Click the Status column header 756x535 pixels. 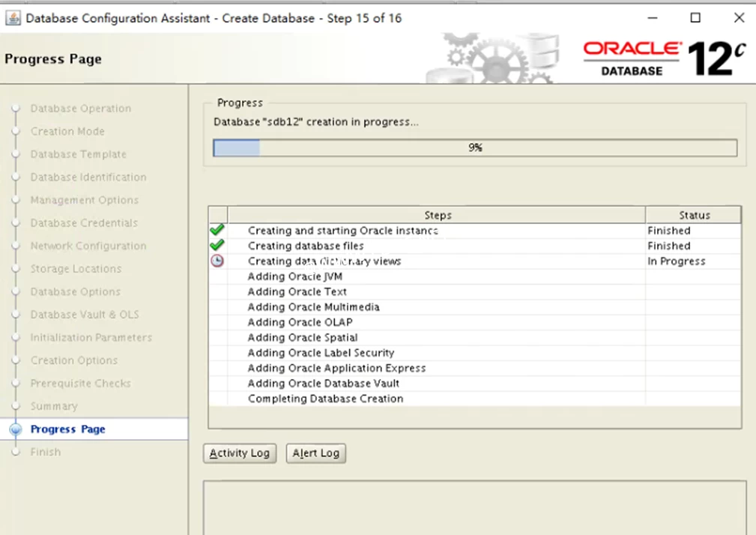click(693, 215)
